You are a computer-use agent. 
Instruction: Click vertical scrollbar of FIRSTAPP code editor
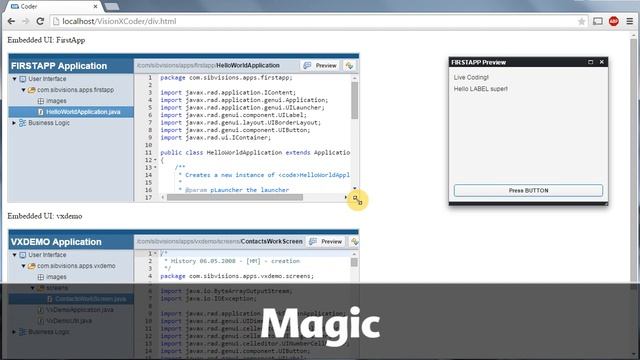[x=354, y=100]
